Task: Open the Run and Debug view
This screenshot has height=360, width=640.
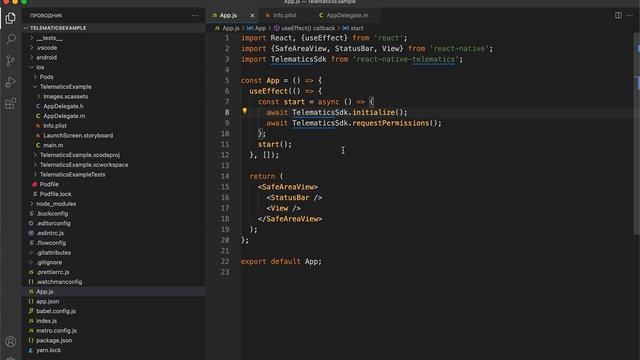Action: [x=11, y=82]
